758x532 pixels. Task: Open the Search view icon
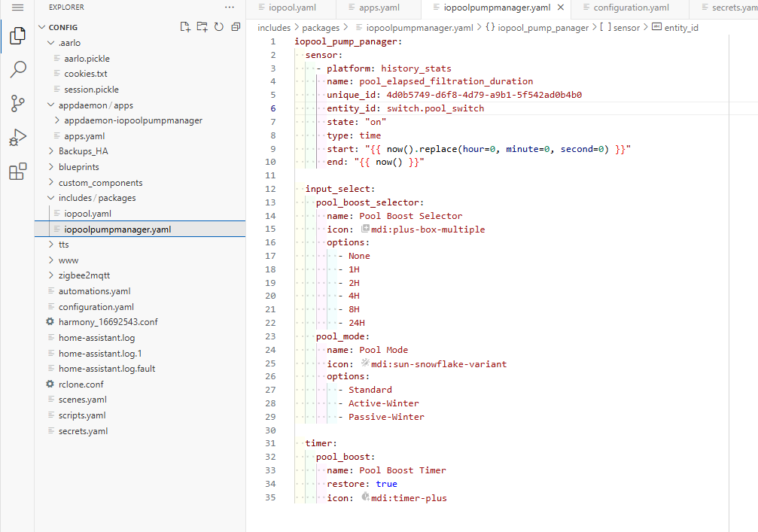click(x=17, y=69)
